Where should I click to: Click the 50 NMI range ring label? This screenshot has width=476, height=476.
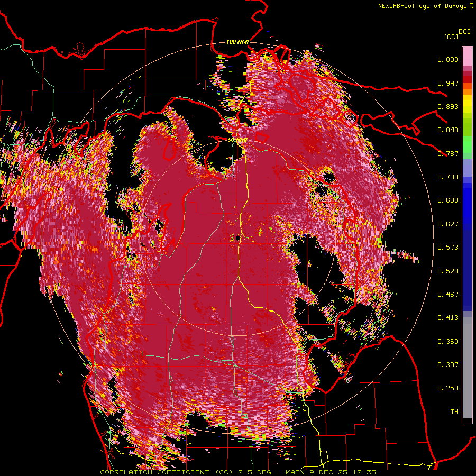237,140
